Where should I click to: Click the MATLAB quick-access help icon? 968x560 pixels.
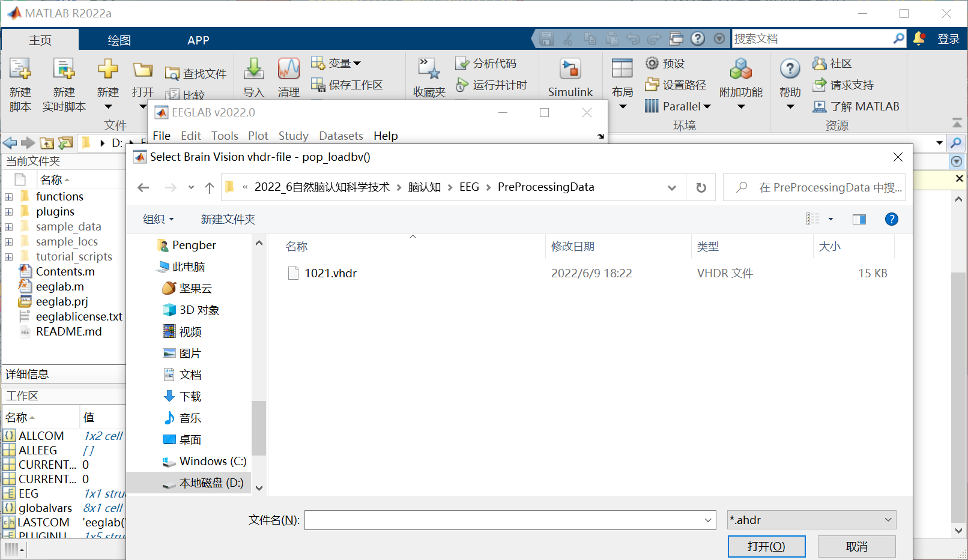coord(698,38)
